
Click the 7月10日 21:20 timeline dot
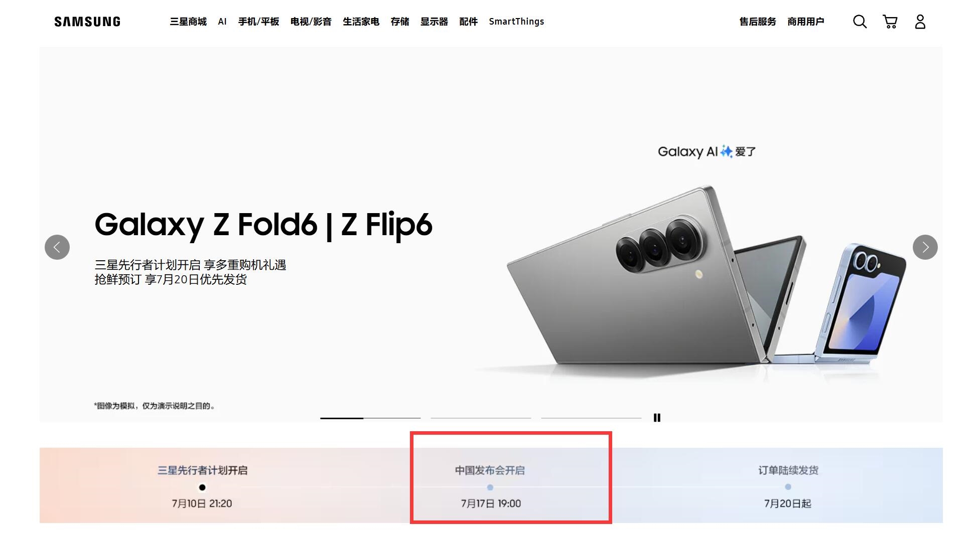coord(202,487)
